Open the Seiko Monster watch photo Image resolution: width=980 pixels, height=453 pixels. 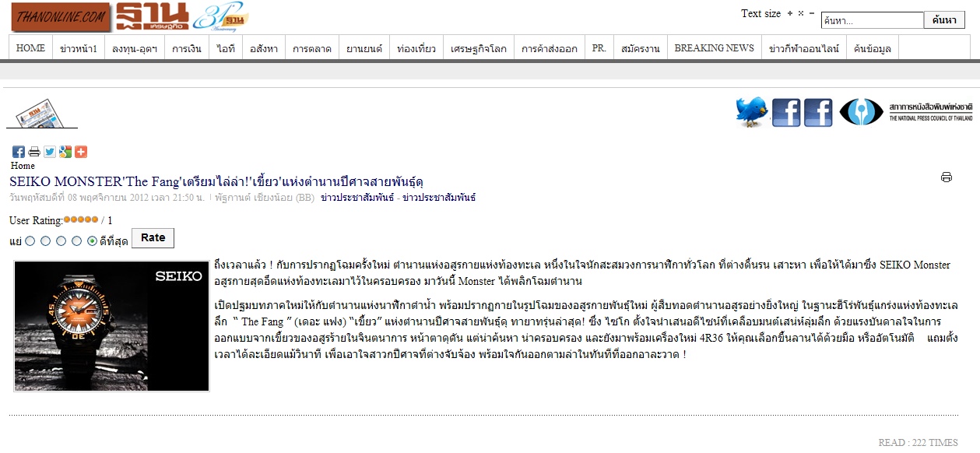tap(111, 325)
